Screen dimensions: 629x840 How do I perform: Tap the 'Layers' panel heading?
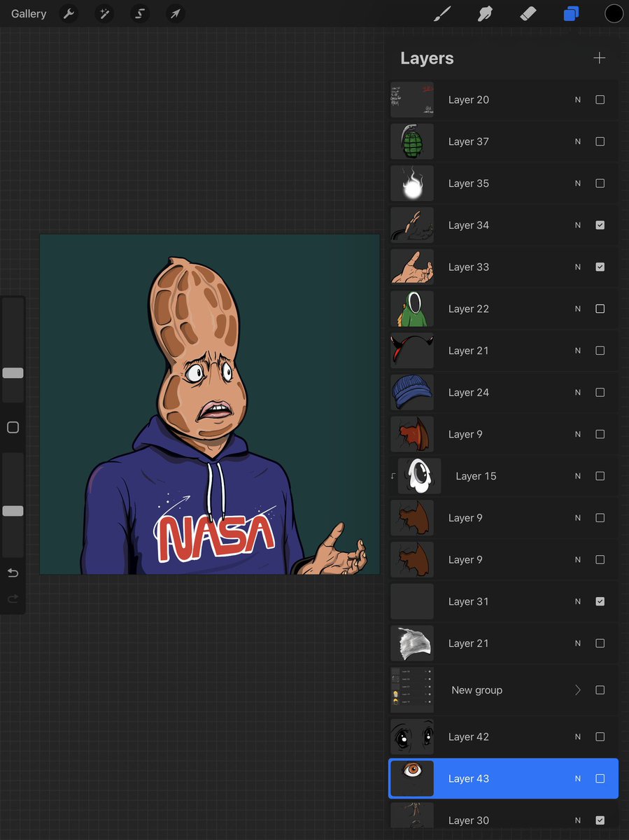pyautogui.click(x=427, y=59)
